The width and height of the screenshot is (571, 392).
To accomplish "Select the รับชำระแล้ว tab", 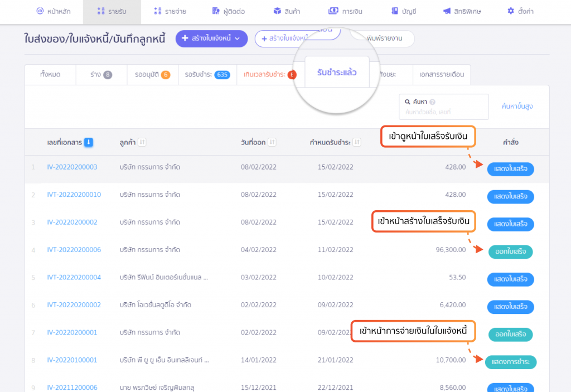I will (337, 72).
